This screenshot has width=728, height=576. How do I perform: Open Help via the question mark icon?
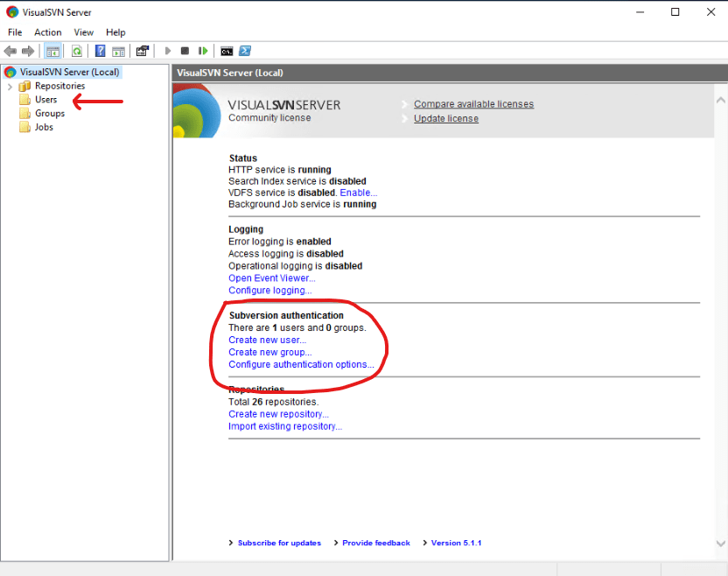[x=100, y=51]
